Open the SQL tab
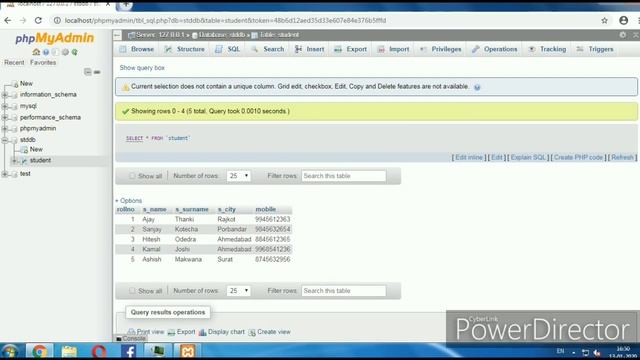640x360 pixels. point(228,49)
